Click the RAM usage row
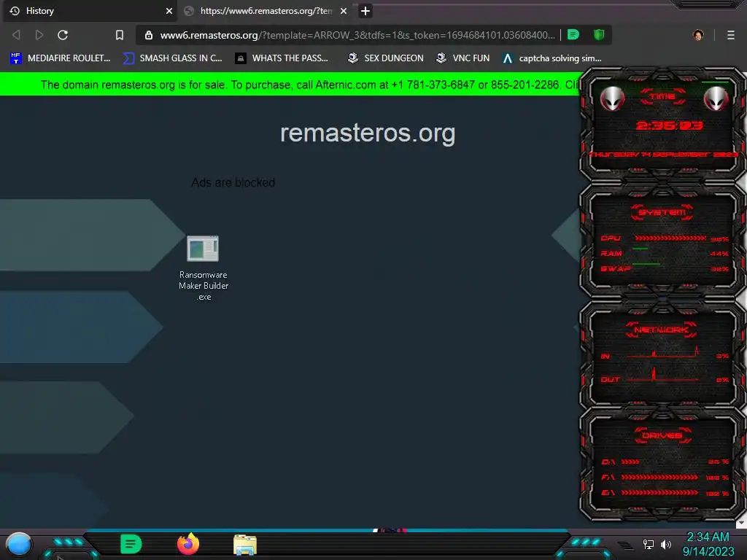 point(665,253)
